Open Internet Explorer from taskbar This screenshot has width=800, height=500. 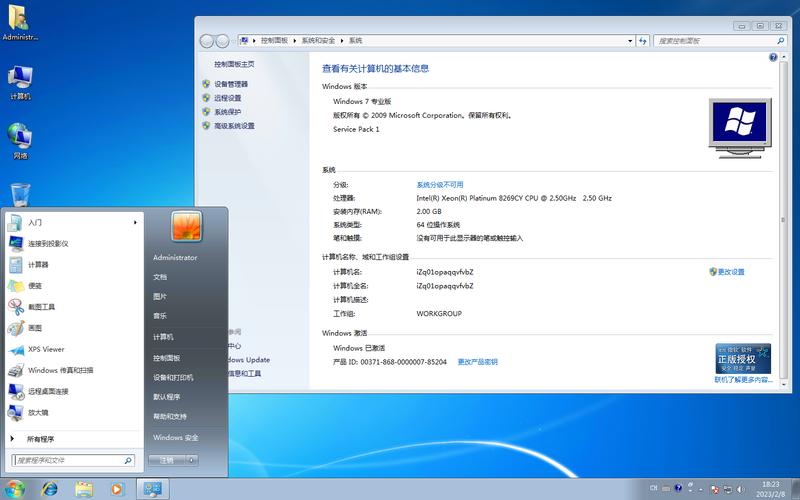tap(49, 489)
